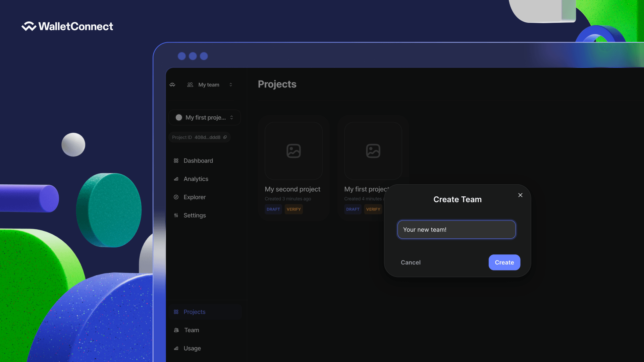Click the Team people icon at bottom

pos(176,330)
